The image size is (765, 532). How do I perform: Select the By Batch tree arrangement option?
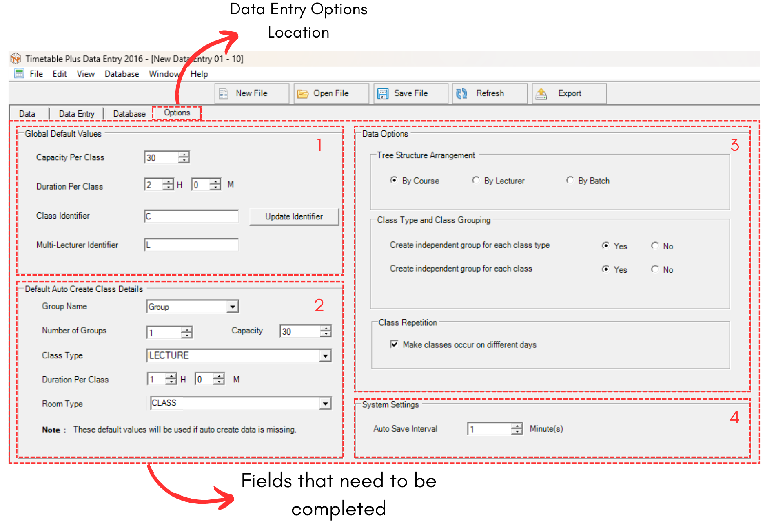point(570,180)
